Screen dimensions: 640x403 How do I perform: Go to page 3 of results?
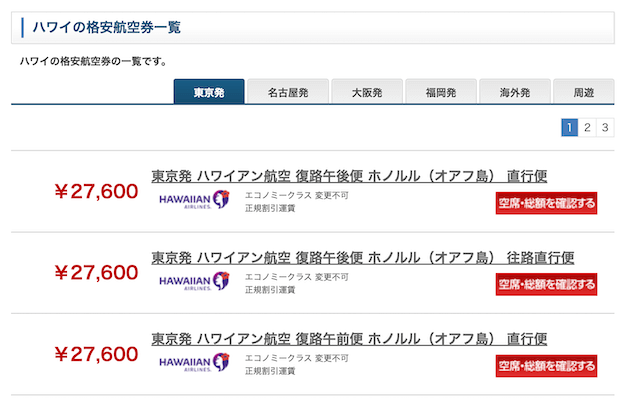605,127
